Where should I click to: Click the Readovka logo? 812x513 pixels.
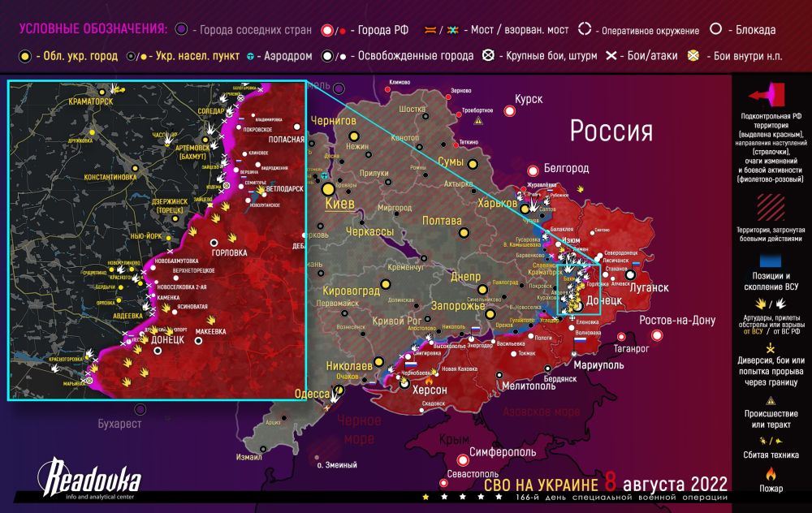click(x=89, y=478)
